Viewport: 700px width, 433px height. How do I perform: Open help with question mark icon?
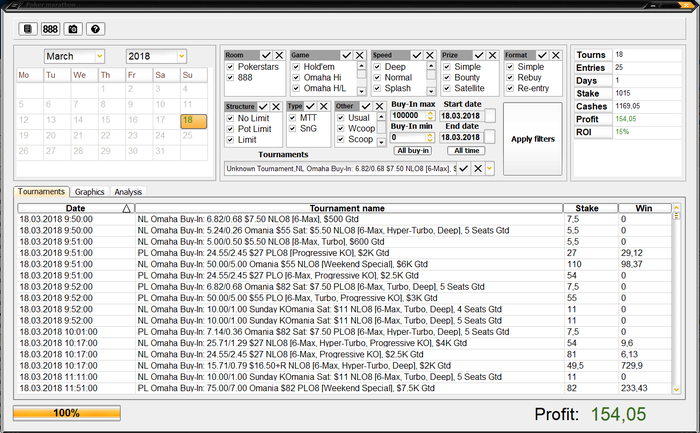(95, 29)
